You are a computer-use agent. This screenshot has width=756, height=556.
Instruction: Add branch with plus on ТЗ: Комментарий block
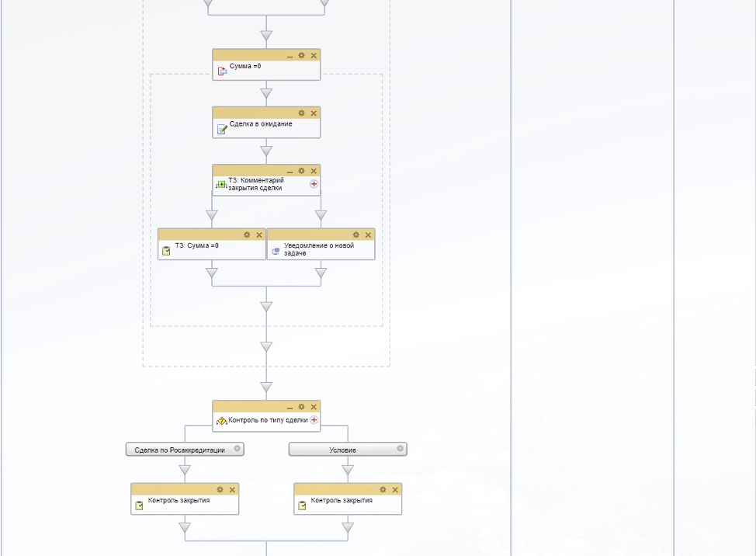314,184
